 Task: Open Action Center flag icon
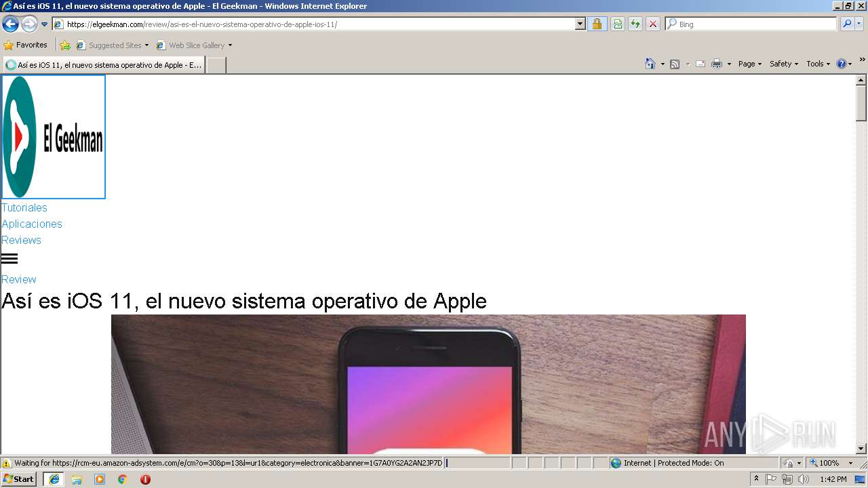(x=771, y=479)
